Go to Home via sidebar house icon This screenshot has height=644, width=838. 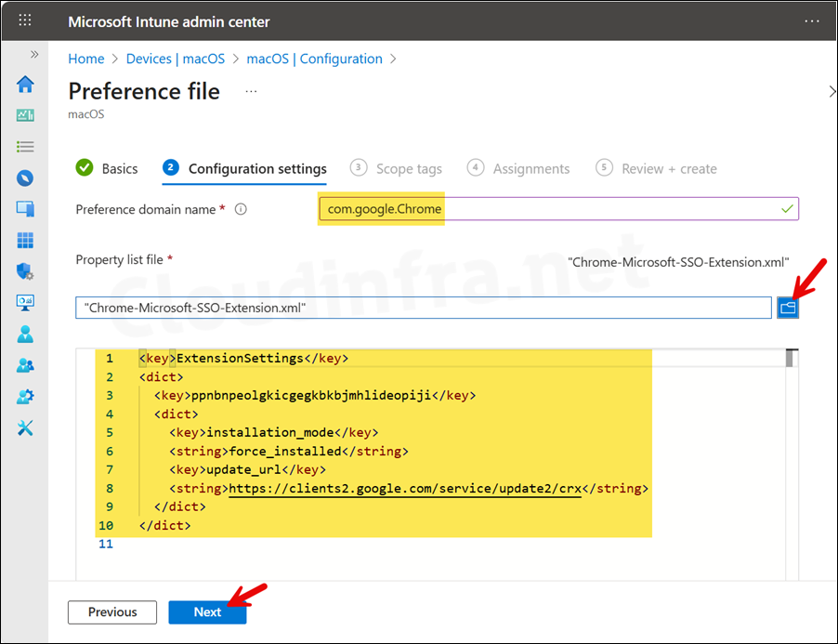coord(25,84)
